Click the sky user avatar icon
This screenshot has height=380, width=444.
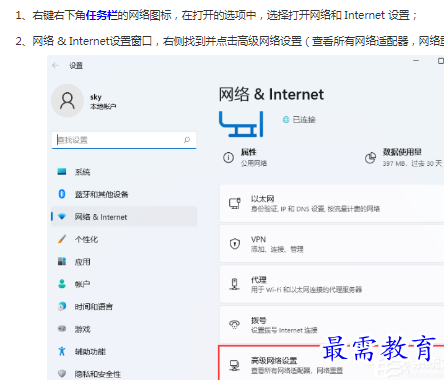pyautogui.click(x=67, y=101)
